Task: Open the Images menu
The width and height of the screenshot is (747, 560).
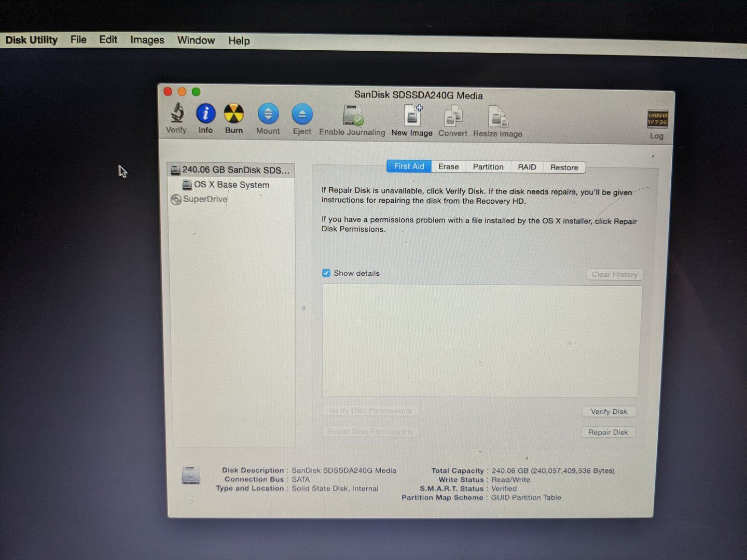Action: [147, 40]
